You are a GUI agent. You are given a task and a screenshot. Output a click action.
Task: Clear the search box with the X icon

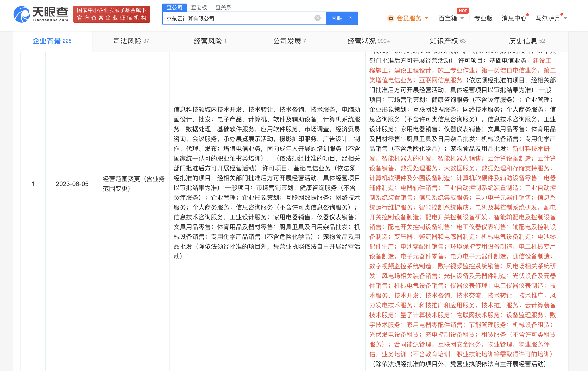(317, 18)
